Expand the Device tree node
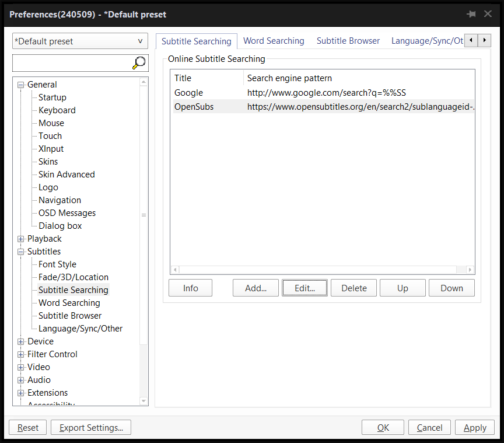 click(21, 341)
